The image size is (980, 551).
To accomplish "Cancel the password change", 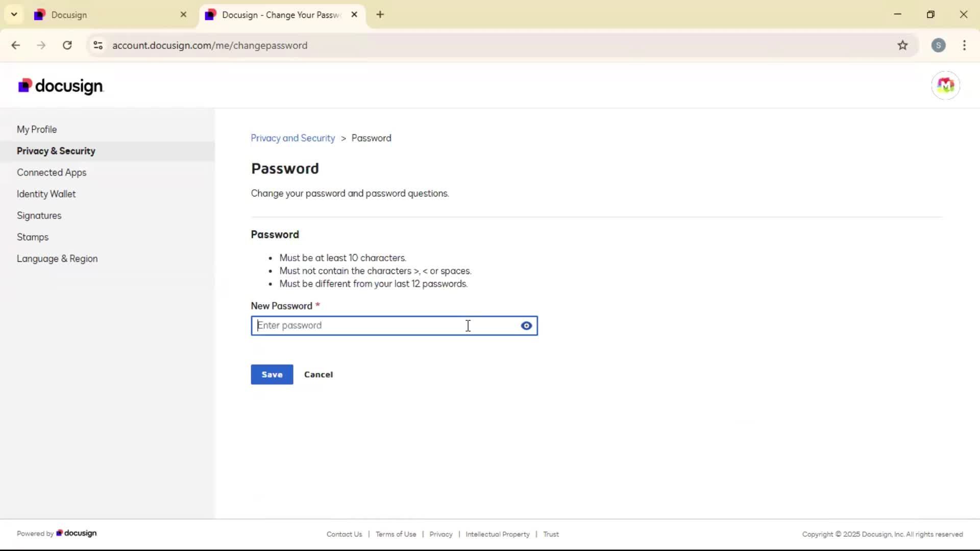I will pyautogui.click(x=318, y=374).
